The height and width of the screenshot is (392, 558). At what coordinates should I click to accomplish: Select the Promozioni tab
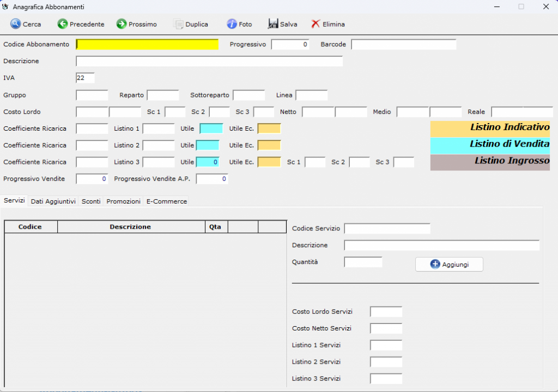click(123, 201)
